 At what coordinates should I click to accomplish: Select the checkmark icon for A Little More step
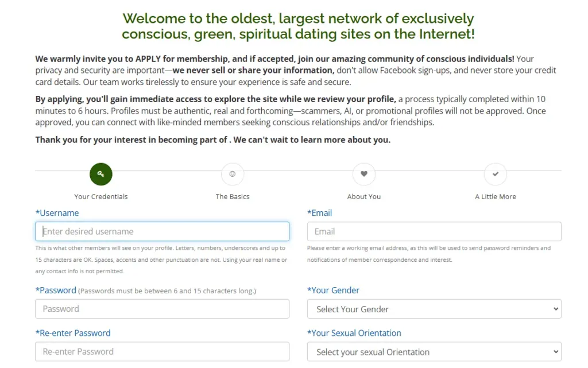[x=495, y=174]
